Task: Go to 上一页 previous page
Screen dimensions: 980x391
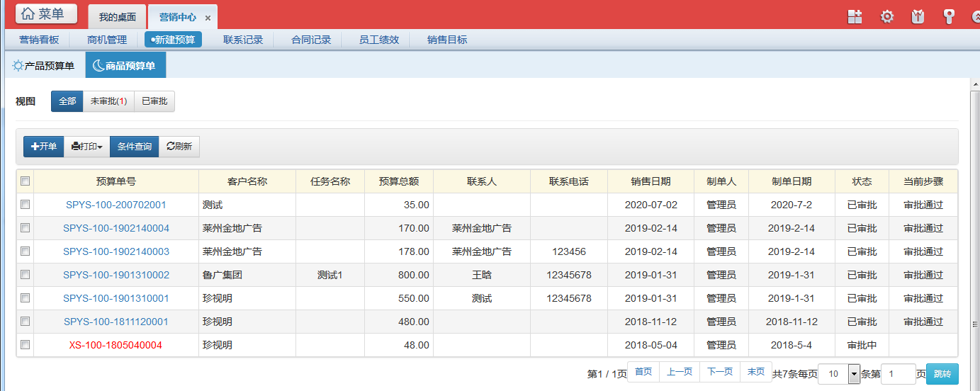Action: pyautogui.click(x=680, y=372)
